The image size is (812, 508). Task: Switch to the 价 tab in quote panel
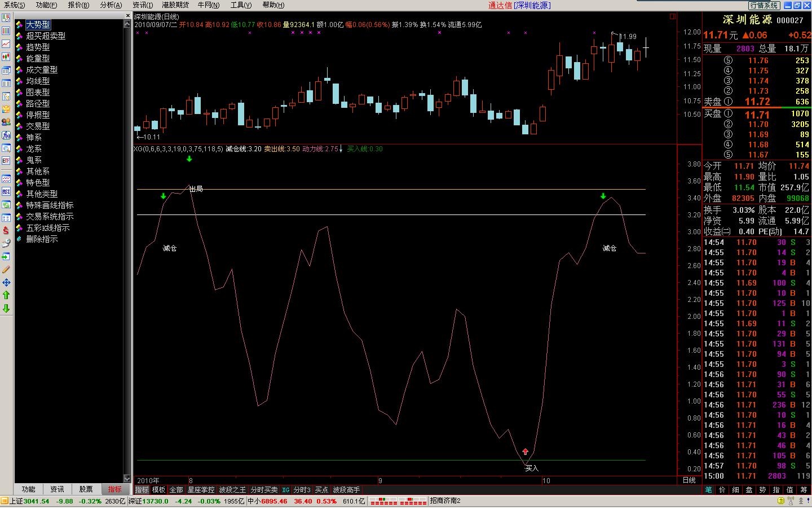tap(722, 490)
